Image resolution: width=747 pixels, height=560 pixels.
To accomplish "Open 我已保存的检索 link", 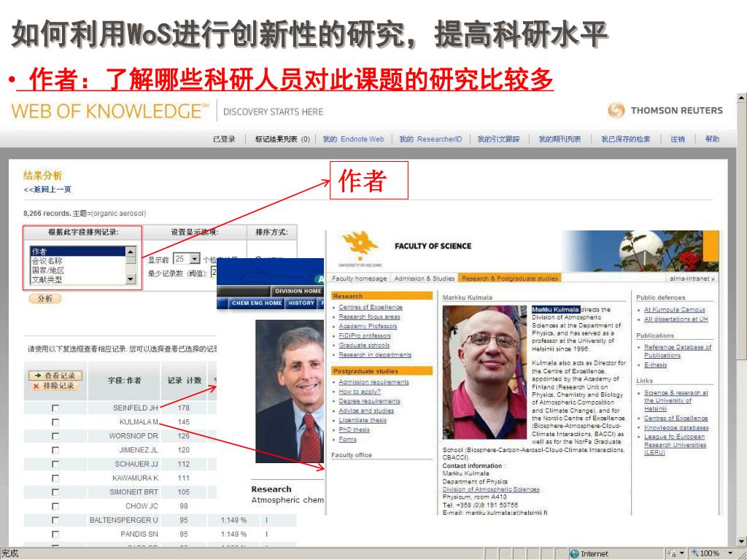I will [625, 139].
